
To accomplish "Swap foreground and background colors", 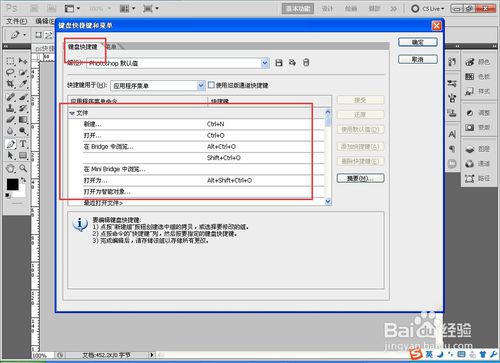I will 23,180.
